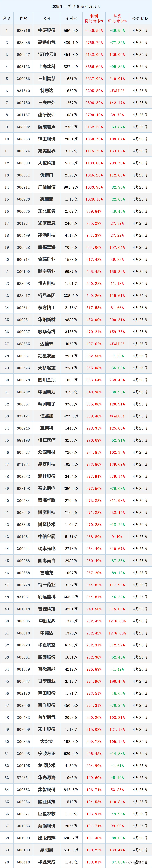Click the 482.00% growth value
The image size is (152, 868).
[x=94, y=320]
